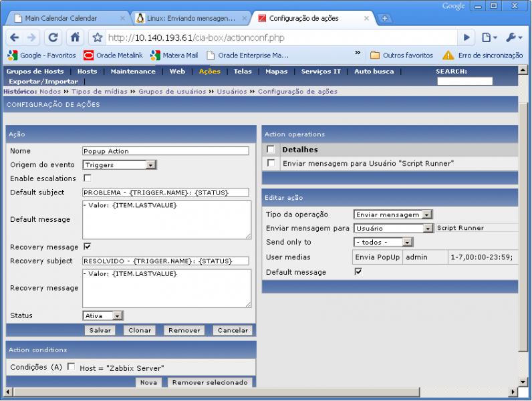The height and width of the screenshot is (401, 532).
Task: Open Tipo da operação dropdown
Action: pos(393,215)
